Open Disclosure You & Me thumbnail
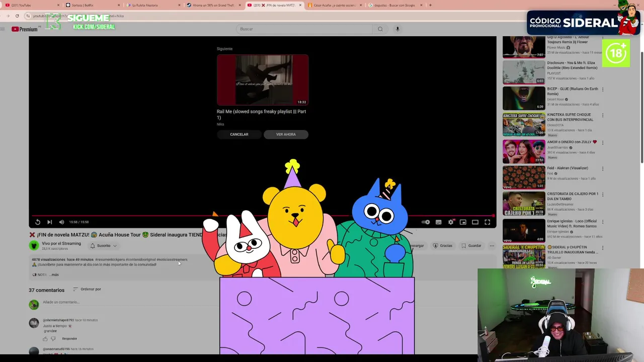Screen dimensions: 644x362 (524, 72)
